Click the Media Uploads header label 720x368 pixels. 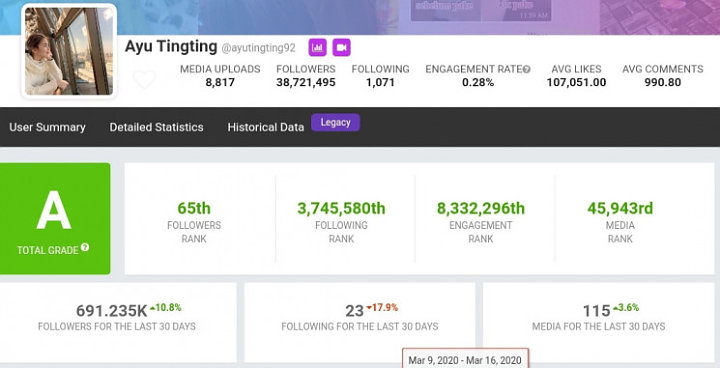(x=220, y=69)
